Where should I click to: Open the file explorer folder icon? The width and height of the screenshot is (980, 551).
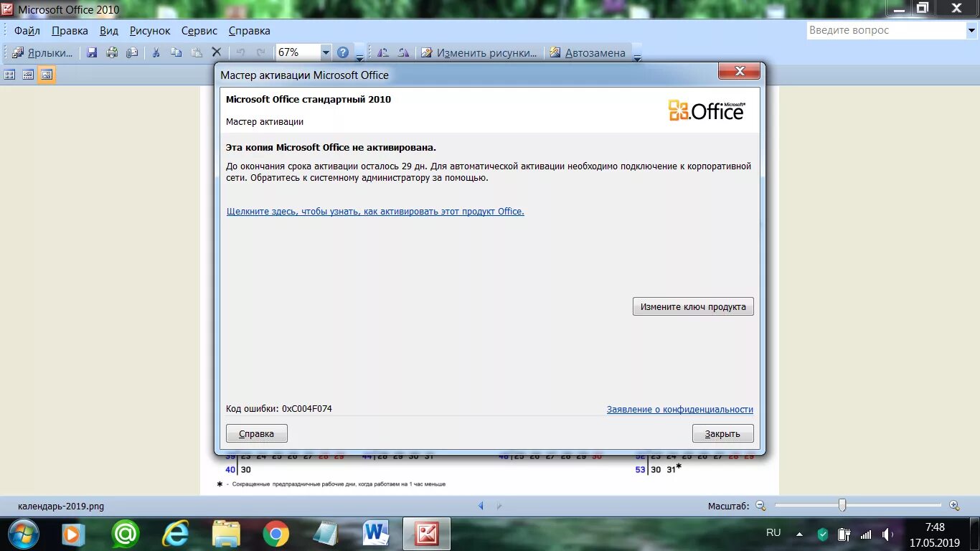tap(226, 534)
